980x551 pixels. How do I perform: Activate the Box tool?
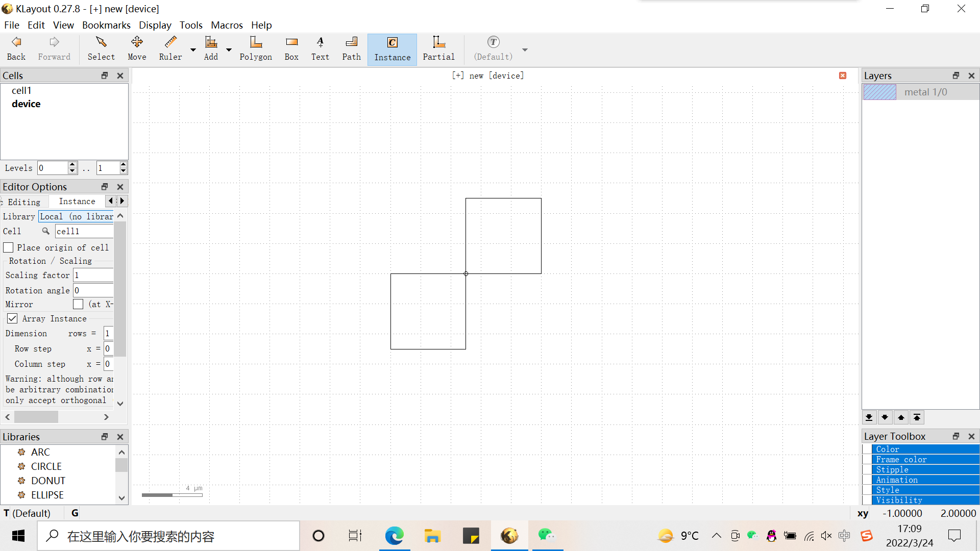[291, 49]
